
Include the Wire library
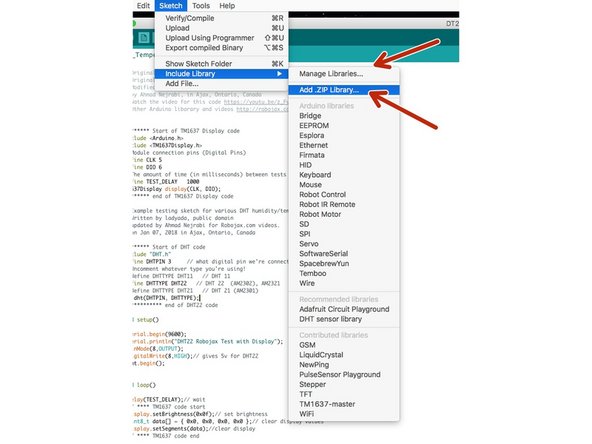pyautogui.click(x=344, y=283)
